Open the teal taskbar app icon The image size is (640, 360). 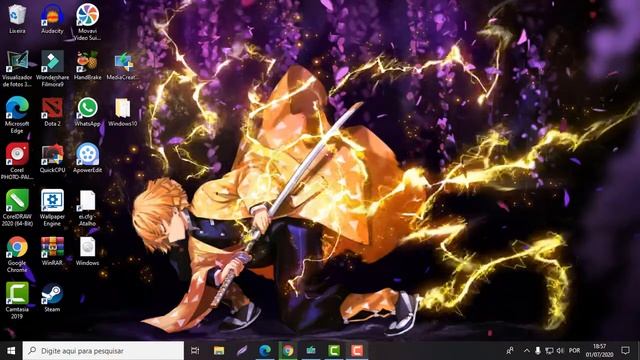click(x=311, y=351)
